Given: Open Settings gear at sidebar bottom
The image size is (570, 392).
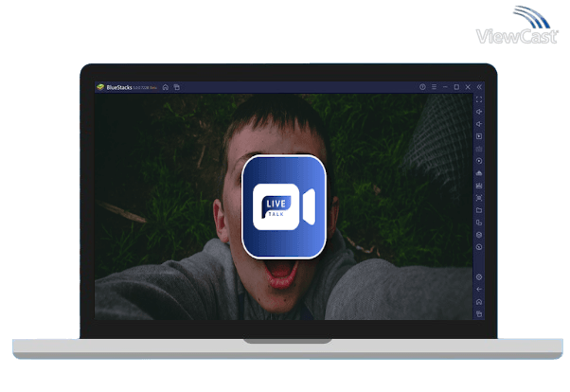Looking at the screenshot, I should tap(479, 277).
